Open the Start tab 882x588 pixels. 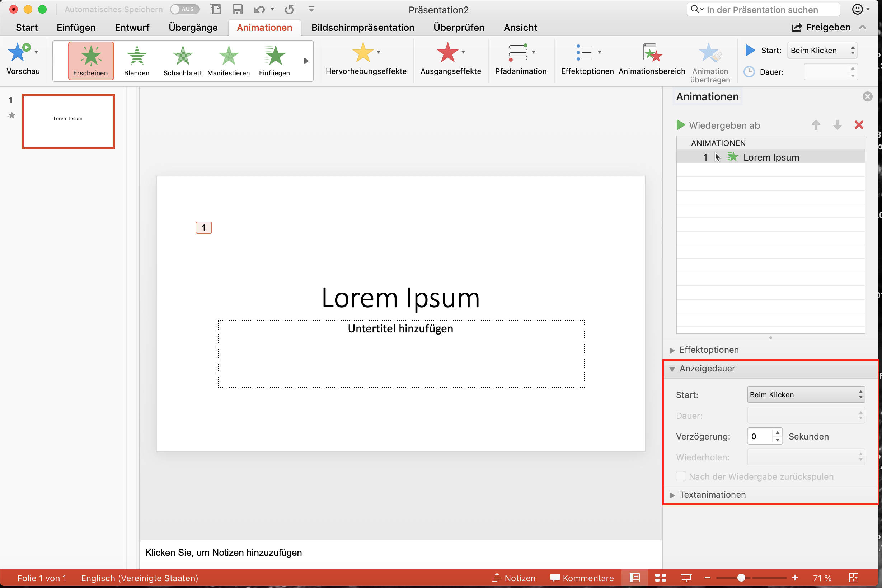pos(27,27)
